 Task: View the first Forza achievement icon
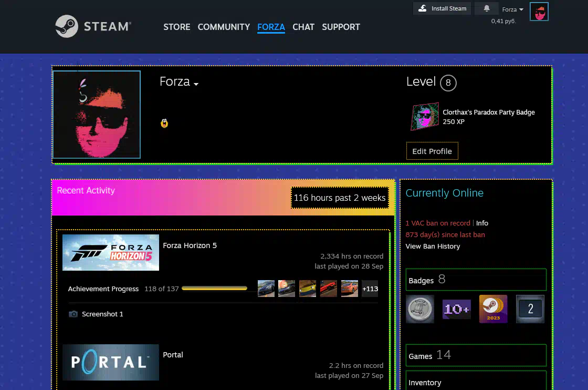[x=266, y=289]
